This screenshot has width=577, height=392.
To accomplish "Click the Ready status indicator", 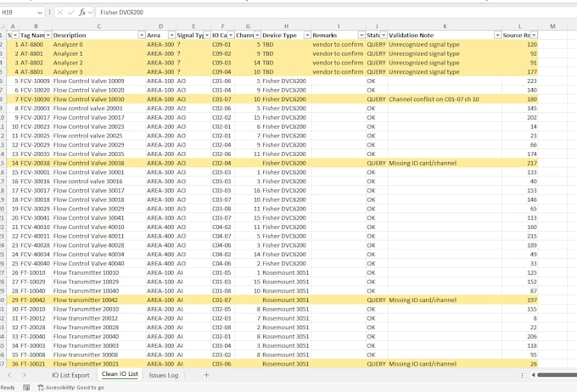I will point(8,388).
